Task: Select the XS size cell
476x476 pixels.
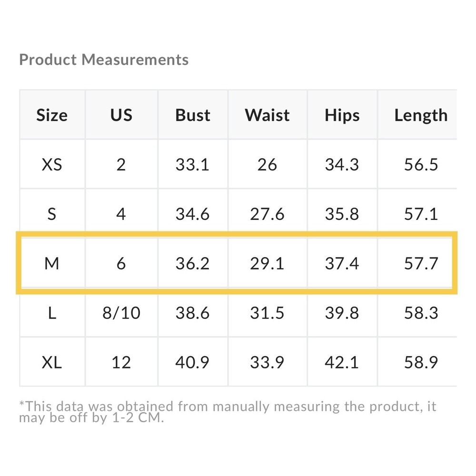Action: pyautogui.click(x=52, y=165)
